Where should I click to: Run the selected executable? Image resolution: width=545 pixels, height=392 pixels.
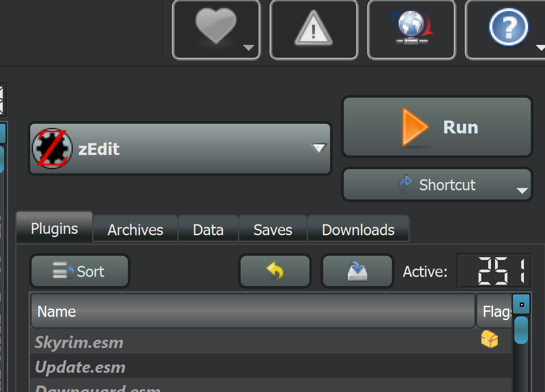[x=437, y=127]
